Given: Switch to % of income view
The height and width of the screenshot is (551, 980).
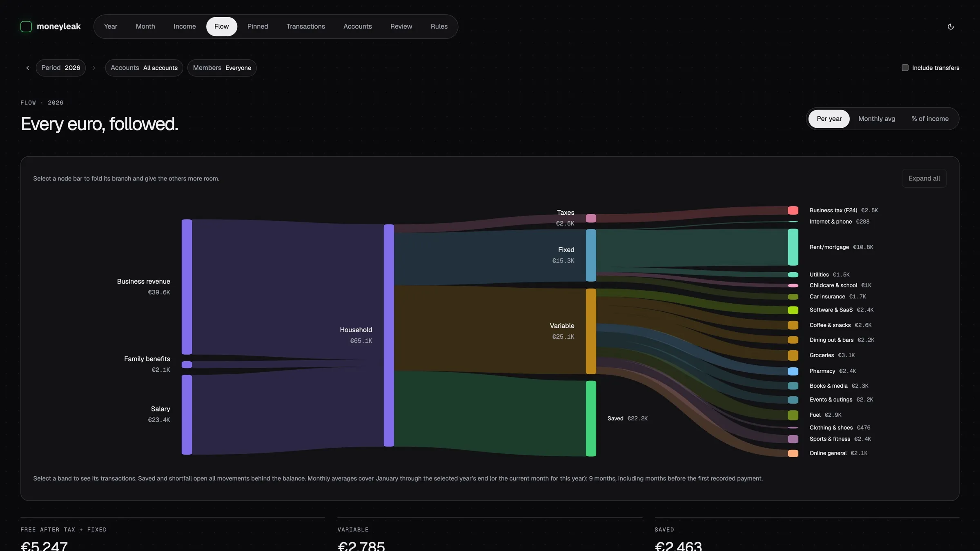Looking at the screenshot, I should (930, 119).
